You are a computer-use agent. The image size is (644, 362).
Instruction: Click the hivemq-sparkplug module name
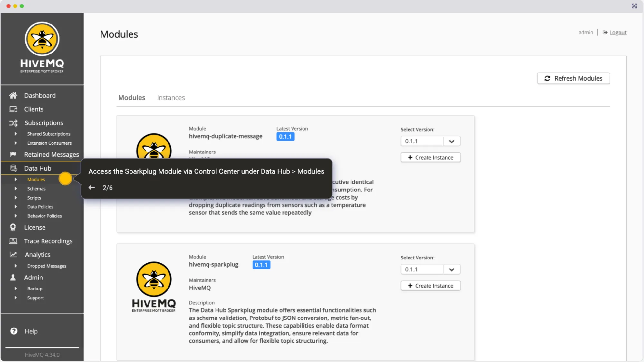(214, 265)
